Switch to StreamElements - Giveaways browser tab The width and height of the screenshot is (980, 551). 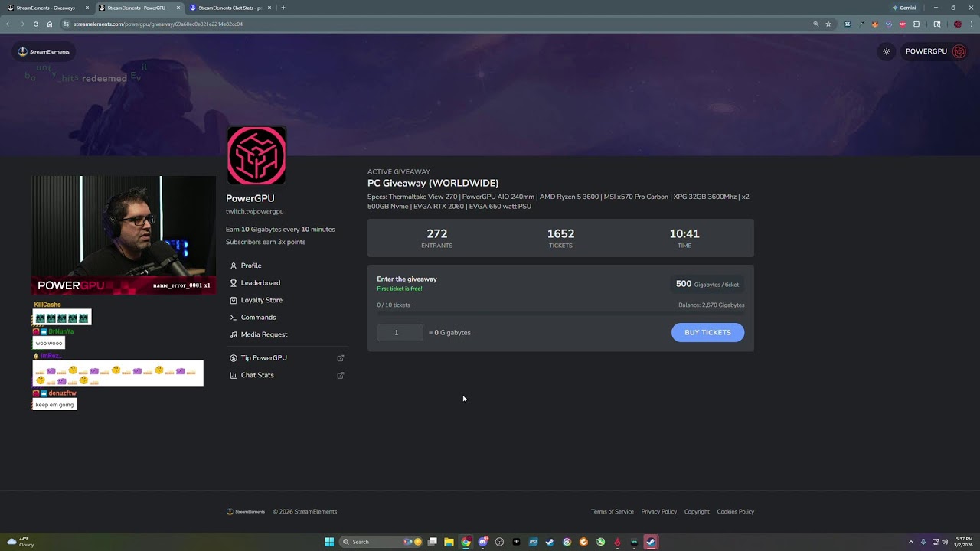point(46,8)
